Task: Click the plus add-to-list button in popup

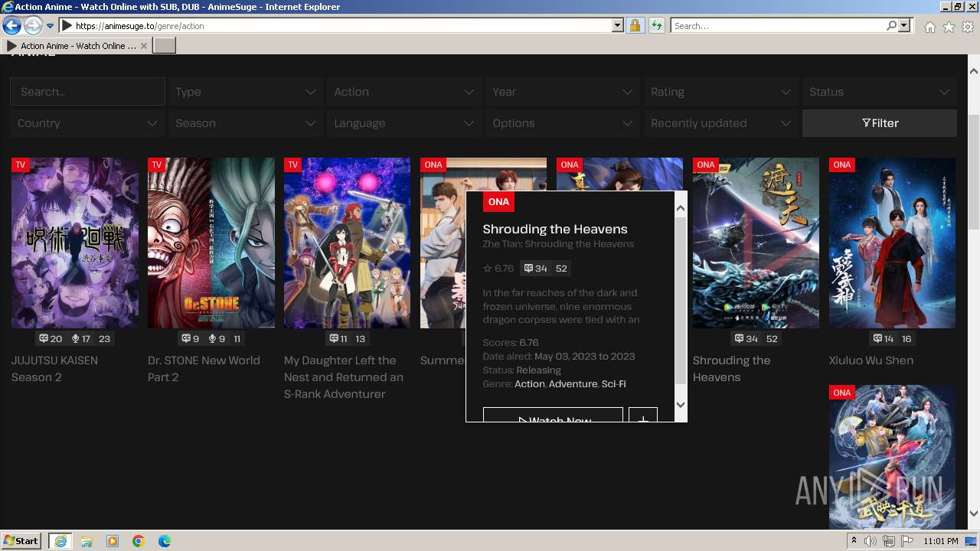Action: 643,415
